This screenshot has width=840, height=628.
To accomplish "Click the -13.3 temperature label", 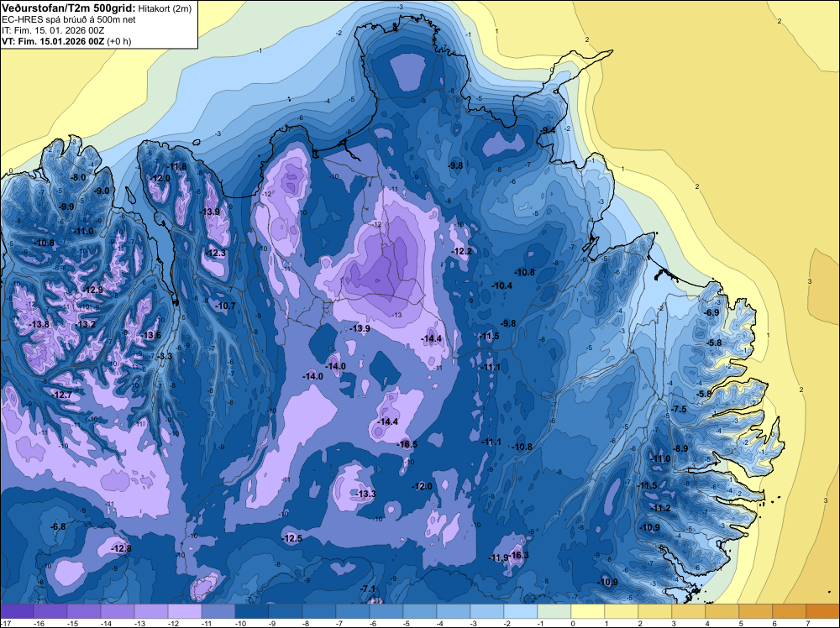I will click(x=366, y=495).
